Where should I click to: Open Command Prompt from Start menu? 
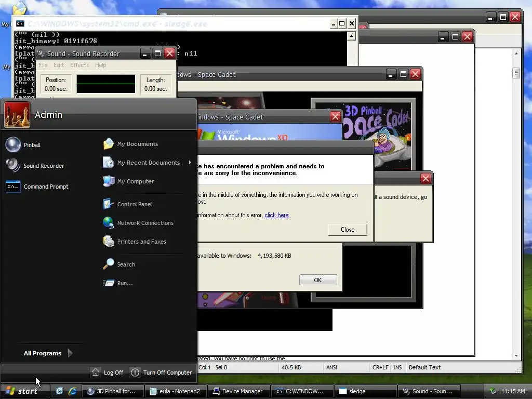coord(37,187)
